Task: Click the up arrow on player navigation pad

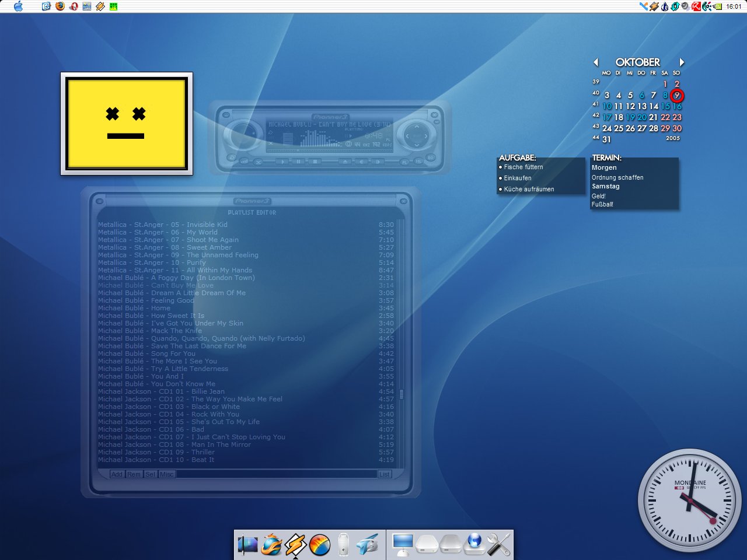Action: coord(417,127)
